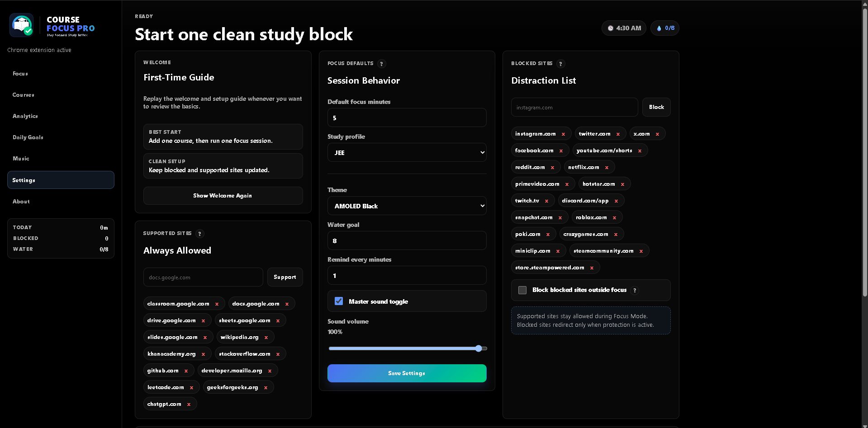Open Daily Goals in the sidebar
The height and width of the screenshot is (428, 868).
(61, 137)
